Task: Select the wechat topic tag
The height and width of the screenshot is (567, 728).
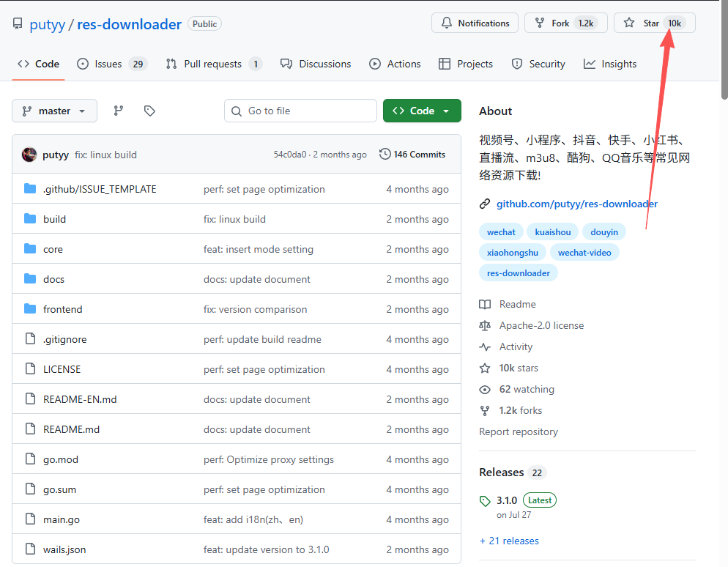Action: point(501,231)
